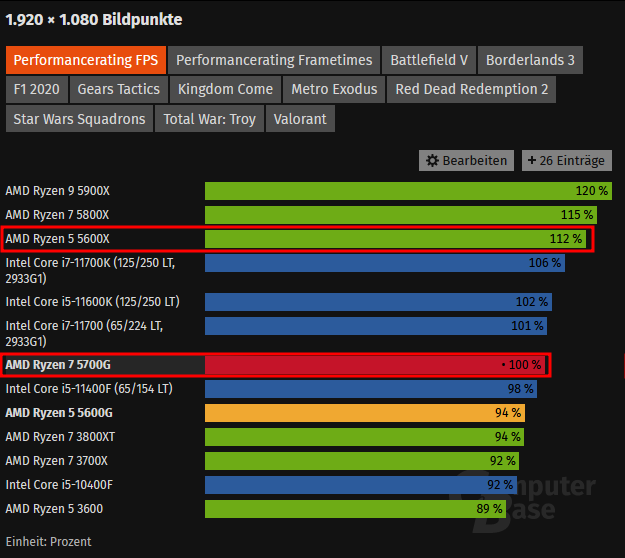Click the Intel Core i7-11700 (65/224 LT) label
The height and width of the screenshot is (558, 625).
coord(84,334)
